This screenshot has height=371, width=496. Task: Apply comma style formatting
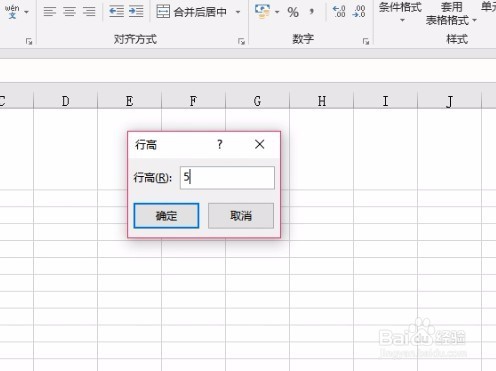tap(311, 12)
